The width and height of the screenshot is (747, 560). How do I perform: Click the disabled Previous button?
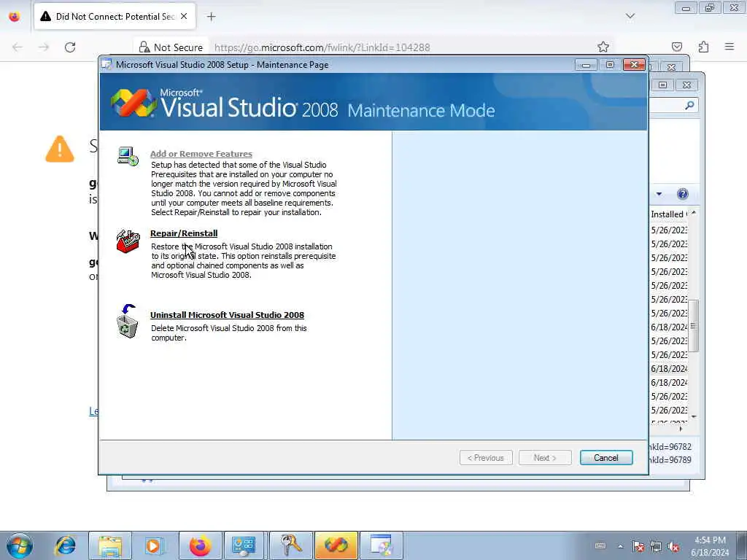[486, 458]
